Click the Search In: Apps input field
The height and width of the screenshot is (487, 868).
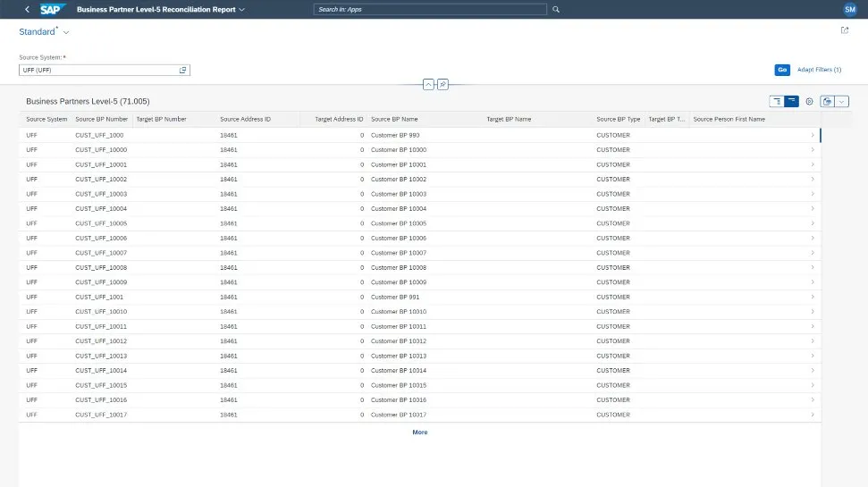click(x=429, y=10)
